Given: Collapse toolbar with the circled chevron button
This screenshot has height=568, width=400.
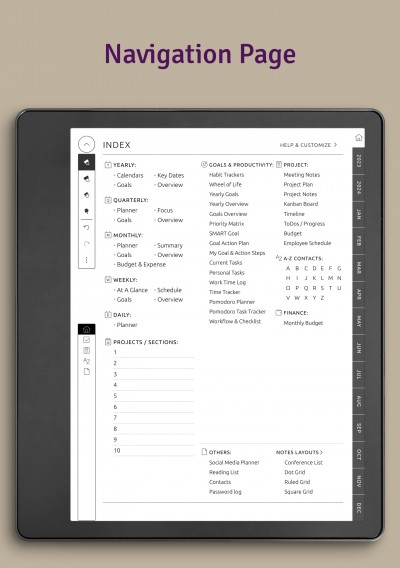Looking at the screenshot, I should [86, 145].
